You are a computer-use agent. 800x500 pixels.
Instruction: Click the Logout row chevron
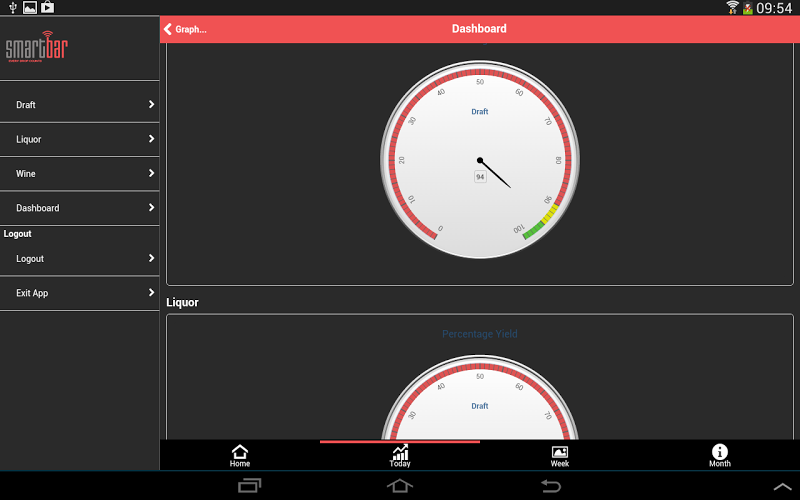pos(151,258)
